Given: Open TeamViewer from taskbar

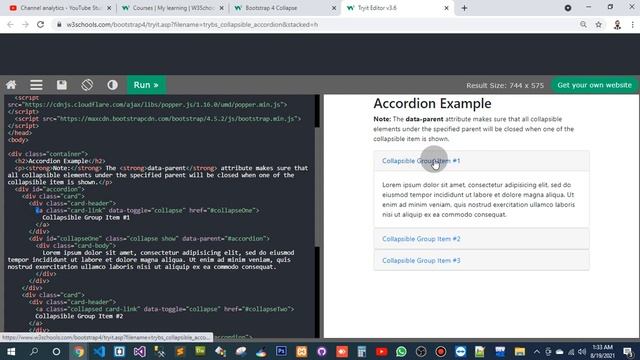Looking at the screenshot, I should click(x=460, y=351).
